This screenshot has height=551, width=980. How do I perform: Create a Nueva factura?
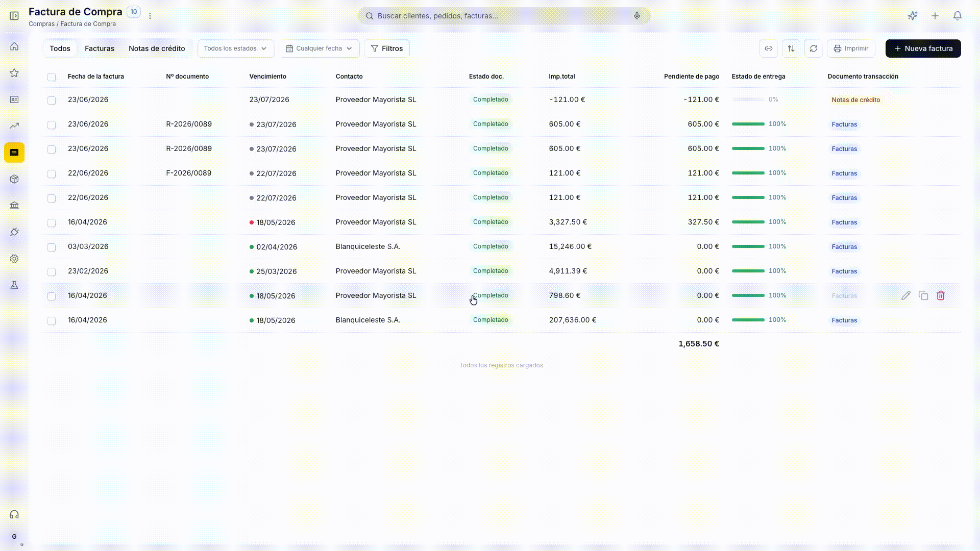point(923,48)
